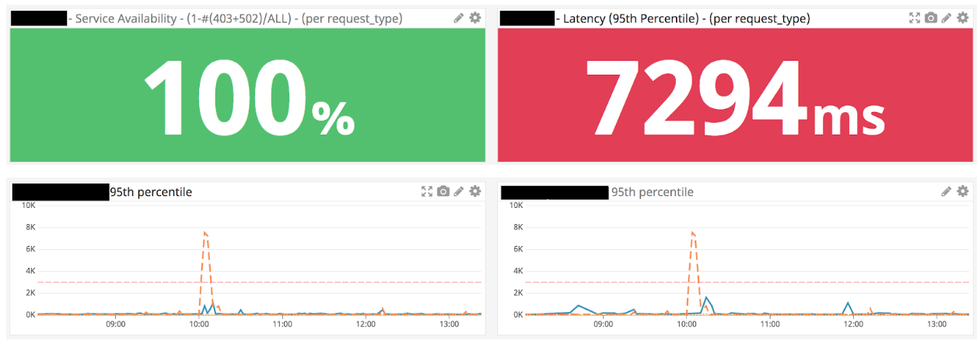Select orange spike peak in left graph

click(x=205, y=232)
